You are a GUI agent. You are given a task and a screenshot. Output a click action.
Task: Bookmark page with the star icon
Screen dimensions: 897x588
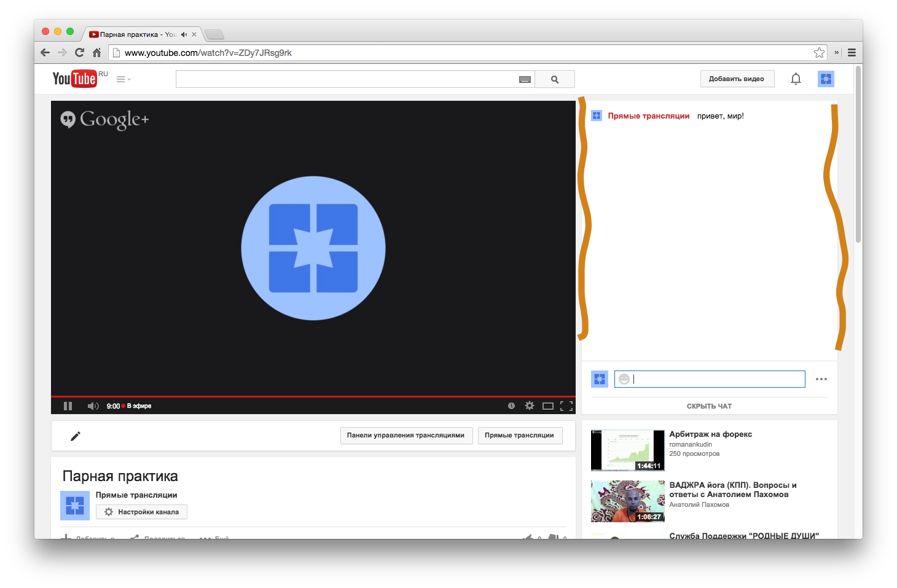click(x=819, y=53)
